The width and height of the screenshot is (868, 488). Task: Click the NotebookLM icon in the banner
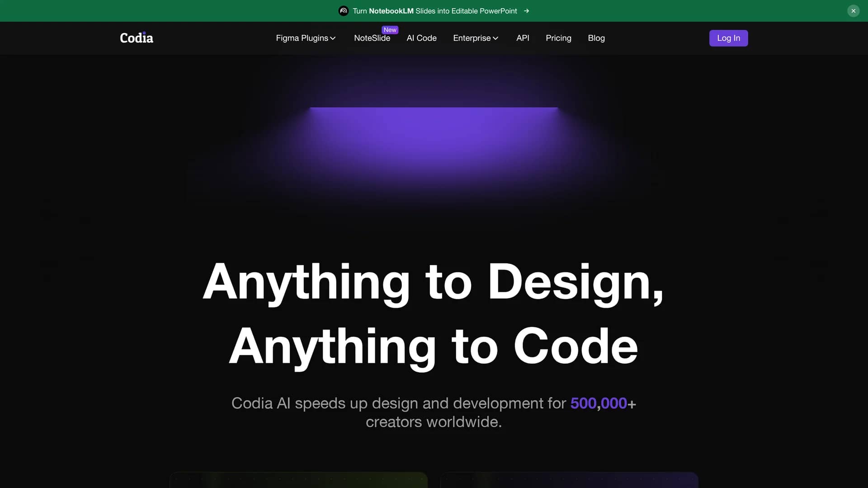344,11
